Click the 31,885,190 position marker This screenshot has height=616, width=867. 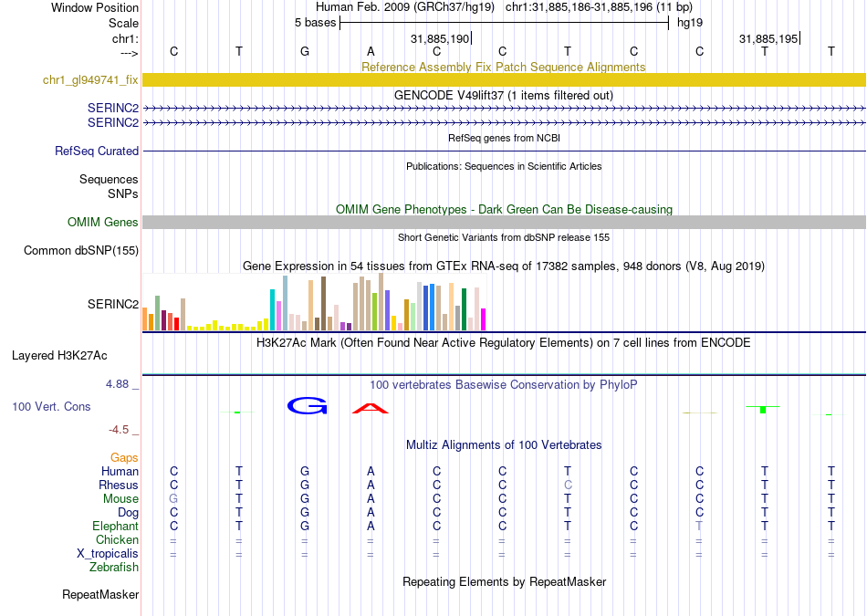440,38
